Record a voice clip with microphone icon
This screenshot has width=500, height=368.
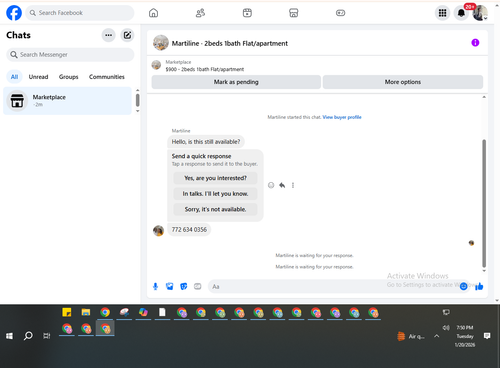click(155, 286)
